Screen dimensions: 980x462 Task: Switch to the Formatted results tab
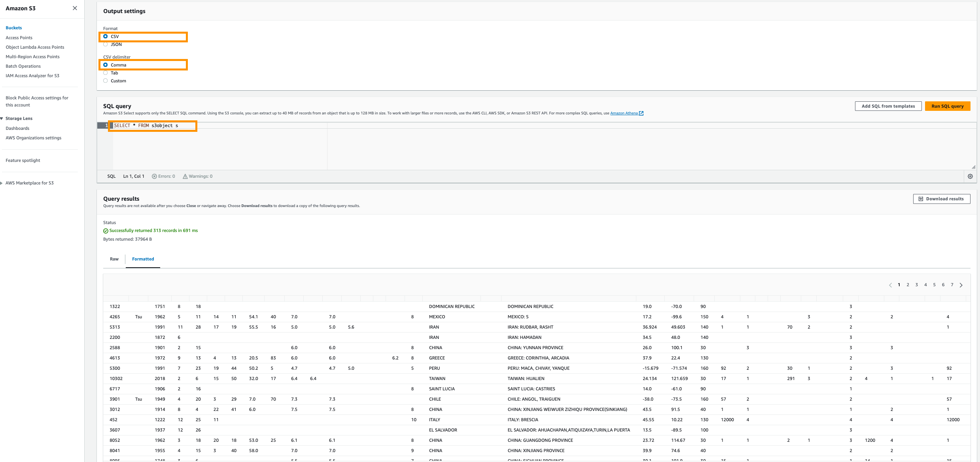[x=143, y=259]
